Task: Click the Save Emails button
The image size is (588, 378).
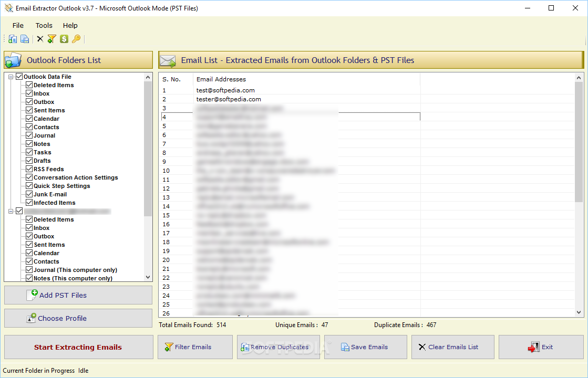Action: [365, 347]
